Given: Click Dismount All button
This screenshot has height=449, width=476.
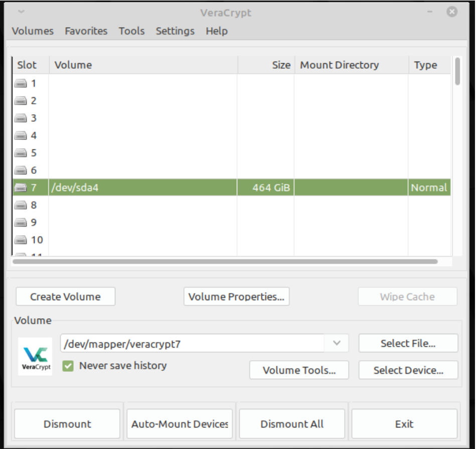Looking at the screenshot, I should (292, 424).
